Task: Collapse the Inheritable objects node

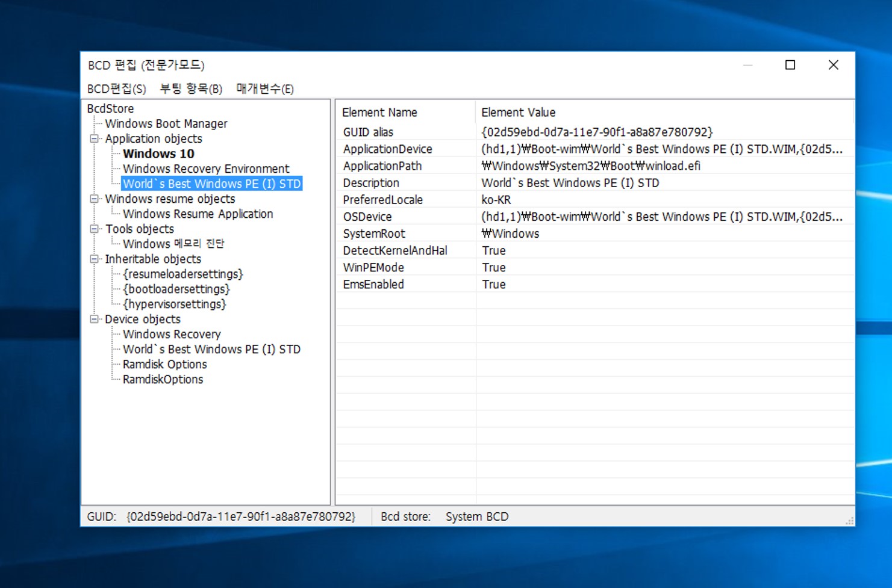Action: pyautogui.click(x=95, y=259)
